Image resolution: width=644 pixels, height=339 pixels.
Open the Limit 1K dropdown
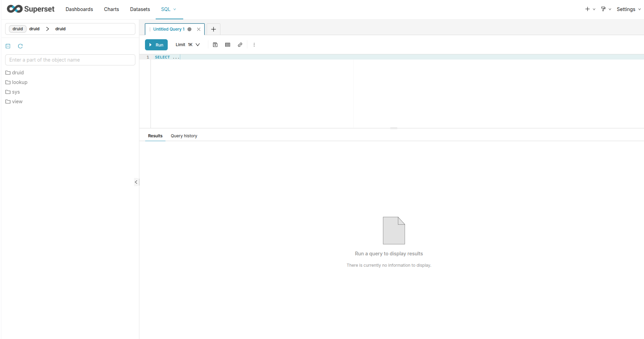tap(188, 45)
